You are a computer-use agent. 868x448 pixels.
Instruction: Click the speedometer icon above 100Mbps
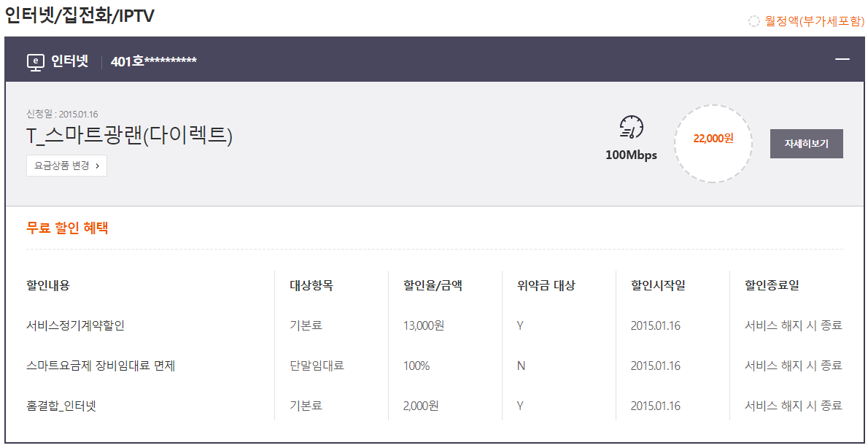pos(632,128)
